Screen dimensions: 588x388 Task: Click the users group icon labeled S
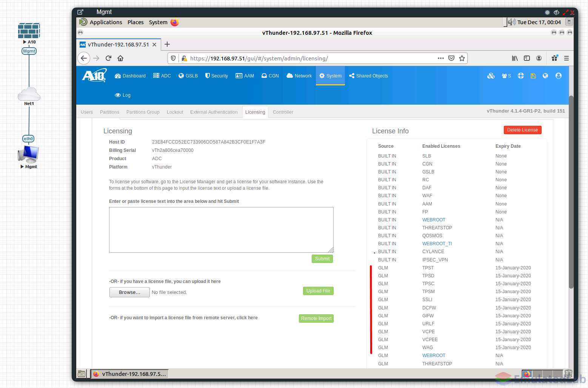[x=506, y=76]
